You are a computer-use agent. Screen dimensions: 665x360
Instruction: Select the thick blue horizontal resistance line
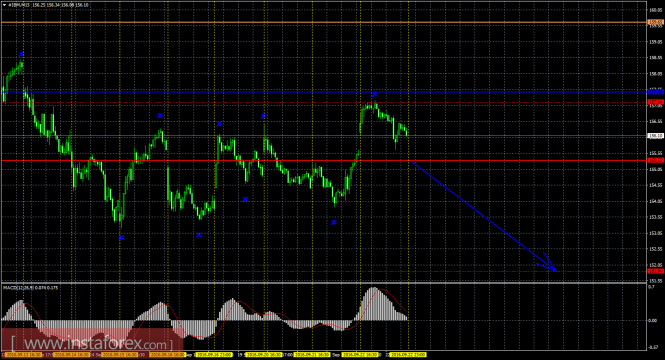point(324,92)
